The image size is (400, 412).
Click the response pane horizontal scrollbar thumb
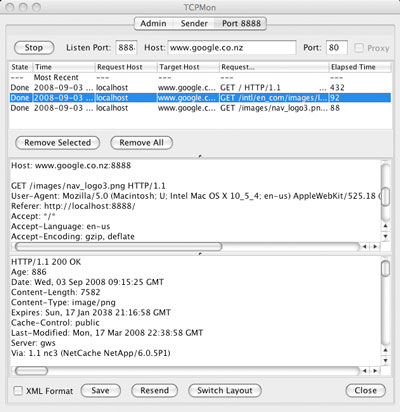point(32,371)
